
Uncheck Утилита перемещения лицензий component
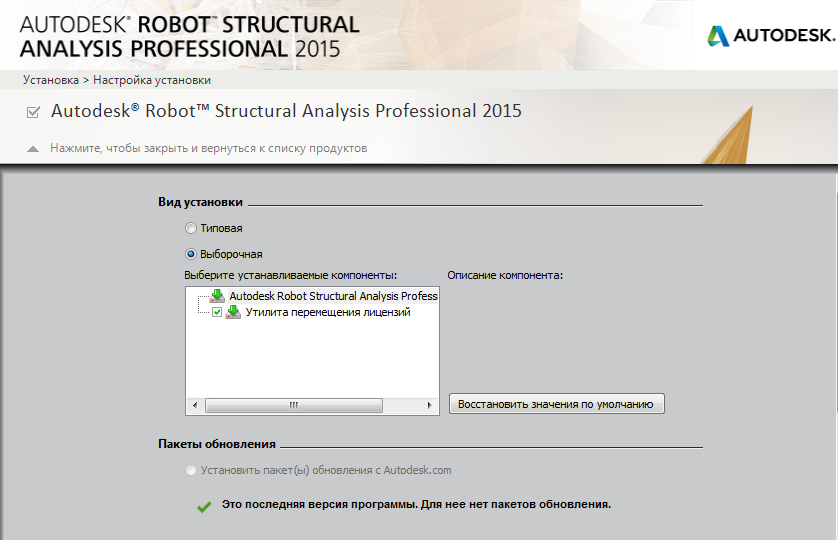click(217, 312)
